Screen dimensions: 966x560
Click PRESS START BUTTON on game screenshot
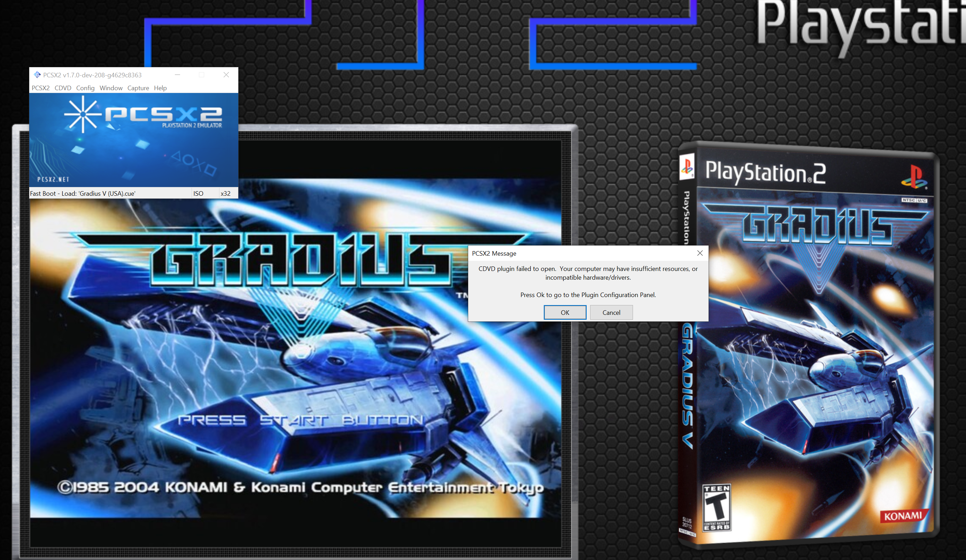[301, 420]
